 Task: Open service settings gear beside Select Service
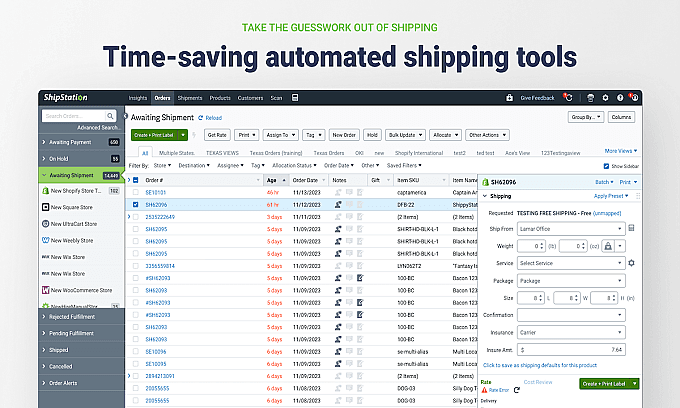pyautogui.click(x=631, y=263)
